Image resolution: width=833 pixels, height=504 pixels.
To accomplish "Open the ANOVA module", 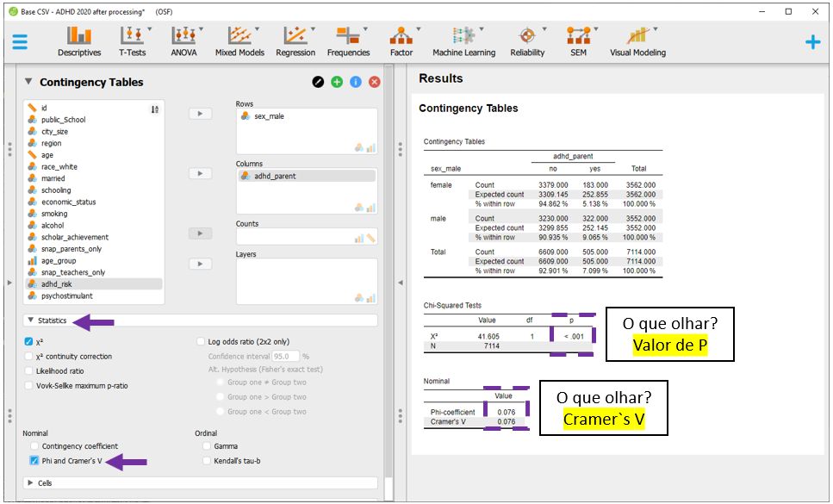I will tap(183, 40).
